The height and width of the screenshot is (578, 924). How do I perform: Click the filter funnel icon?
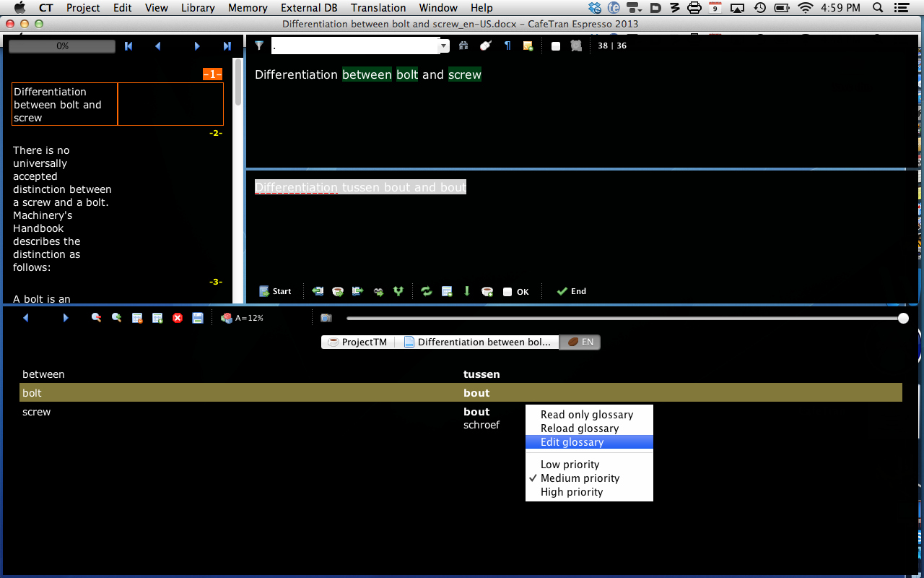coord(259,46)
